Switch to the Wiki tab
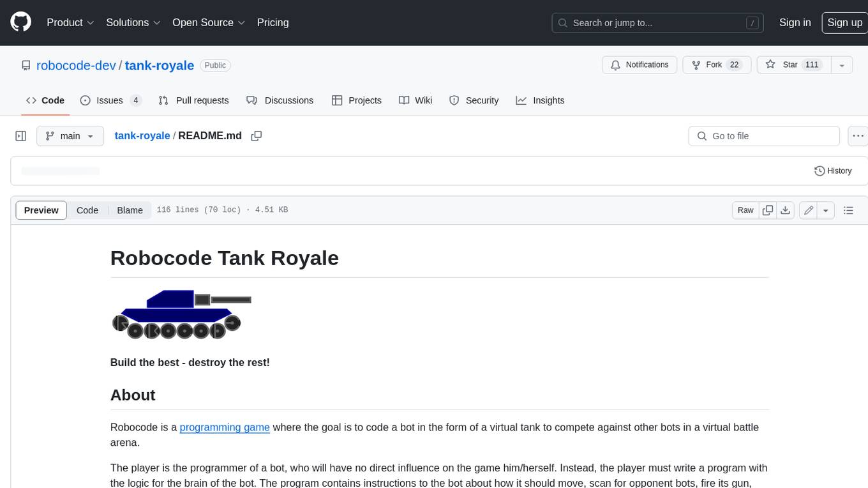Image resolution: width=868 pixels, height=488 pixels. coord(415,100)
